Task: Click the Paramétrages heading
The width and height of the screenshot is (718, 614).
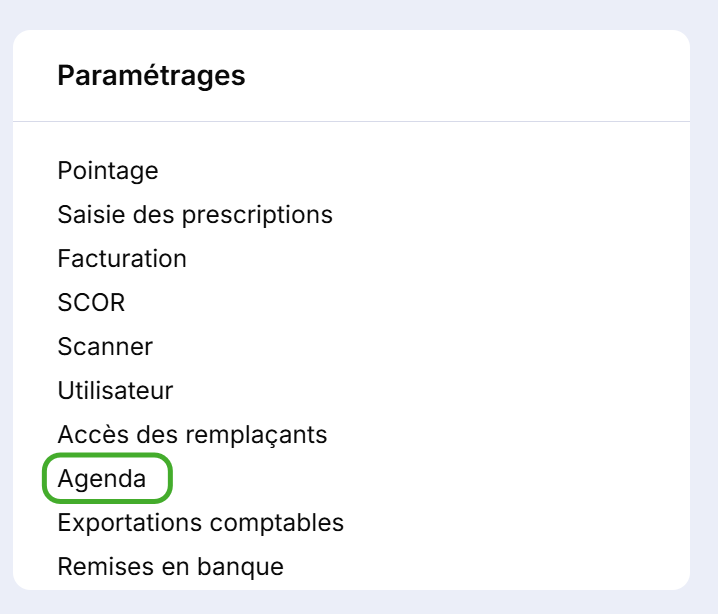Action: pos(151,76)
